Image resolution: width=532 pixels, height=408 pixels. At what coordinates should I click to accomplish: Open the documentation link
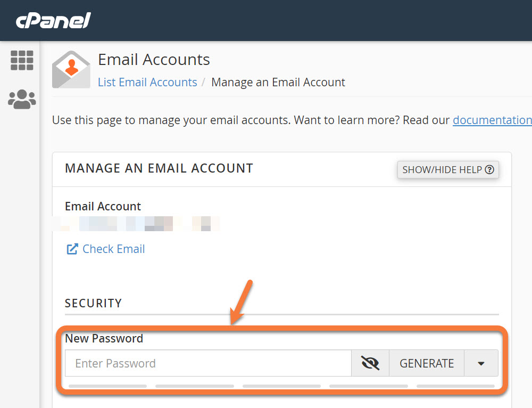click(492, 120)
